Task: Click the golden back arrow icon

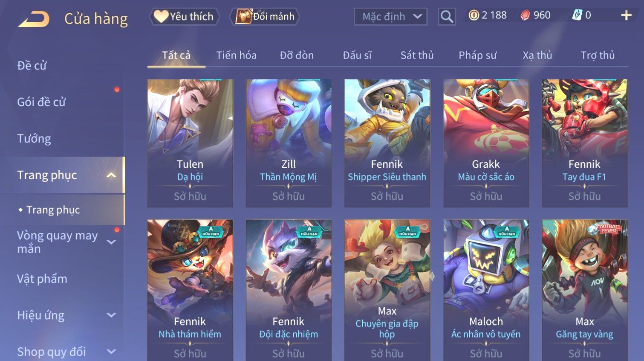Action: pos(34,19)
